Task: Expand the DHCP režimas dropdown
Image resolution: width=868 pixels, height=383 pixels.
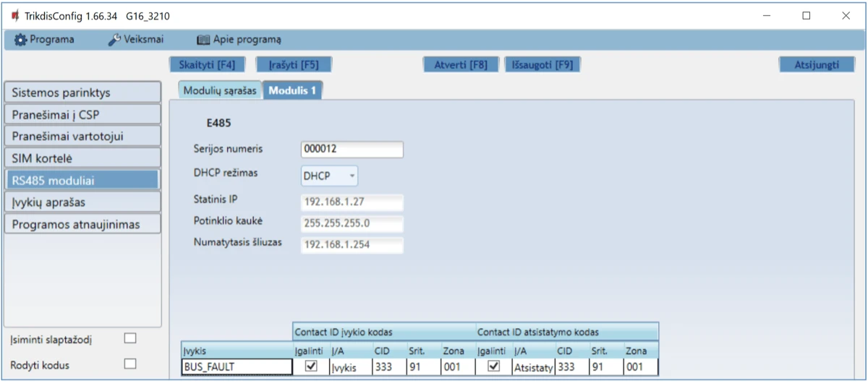Action: [x=330, y=176]
